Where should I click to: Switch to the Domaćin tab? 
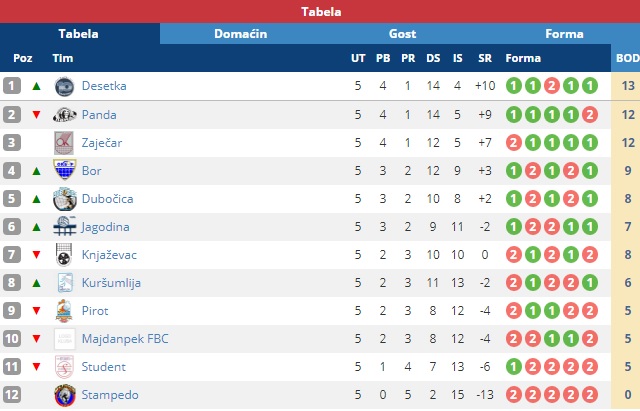240,34
